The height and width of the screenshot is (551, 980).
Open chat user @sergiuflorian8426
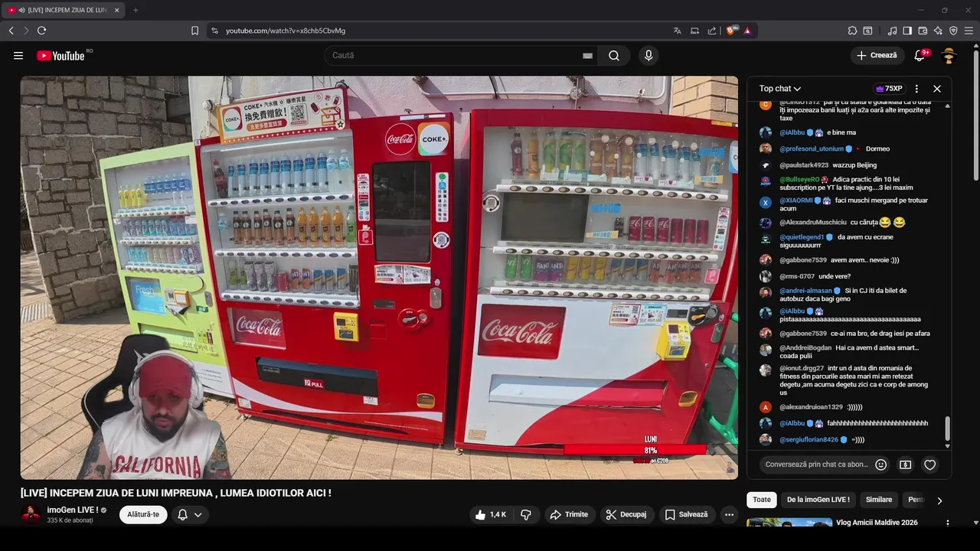[x=808, y=440]
